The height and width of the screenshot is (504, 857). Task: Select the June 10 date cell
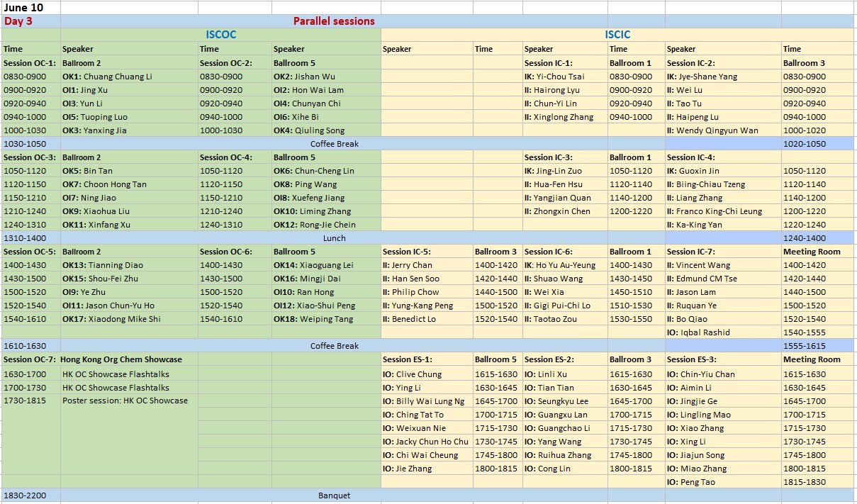[x=31, y=8]
